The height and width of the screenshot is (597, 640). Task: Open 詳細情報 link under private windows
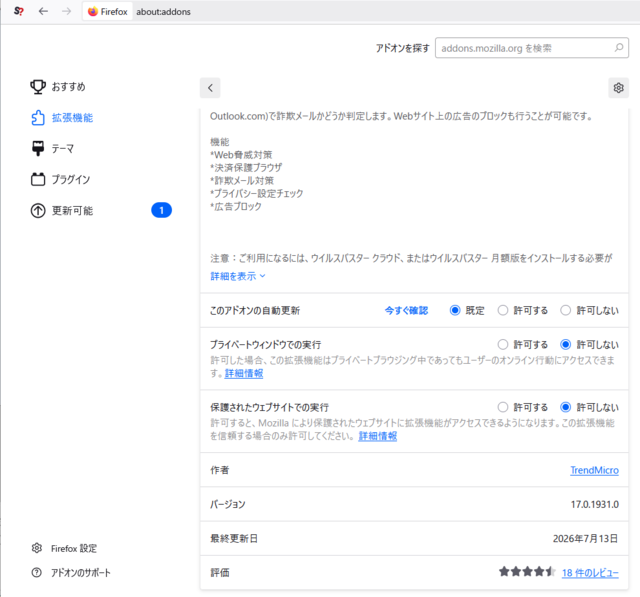pyautogui.click(x=244, y=373)
